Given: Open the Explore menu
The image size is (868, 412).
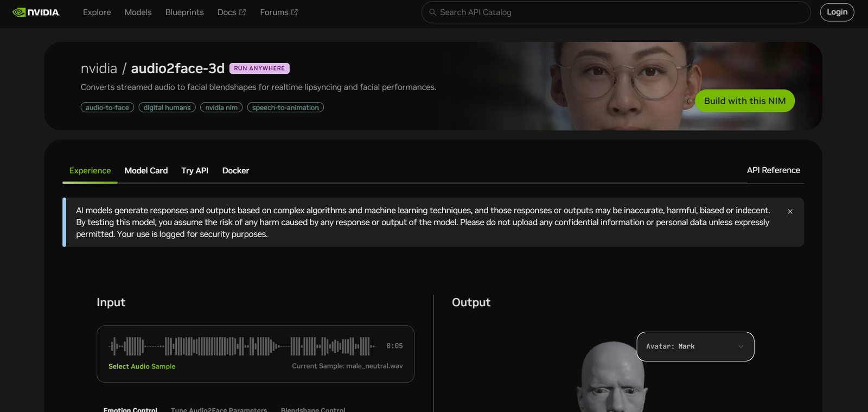Looking at the screenshot, I should [97, 12].
